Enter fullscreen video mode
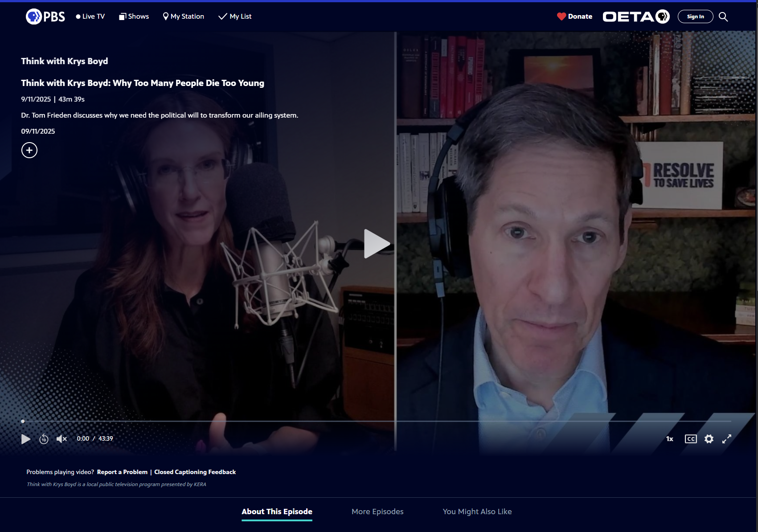The width and height of the screenshot is (758, 532). (727, 439)
